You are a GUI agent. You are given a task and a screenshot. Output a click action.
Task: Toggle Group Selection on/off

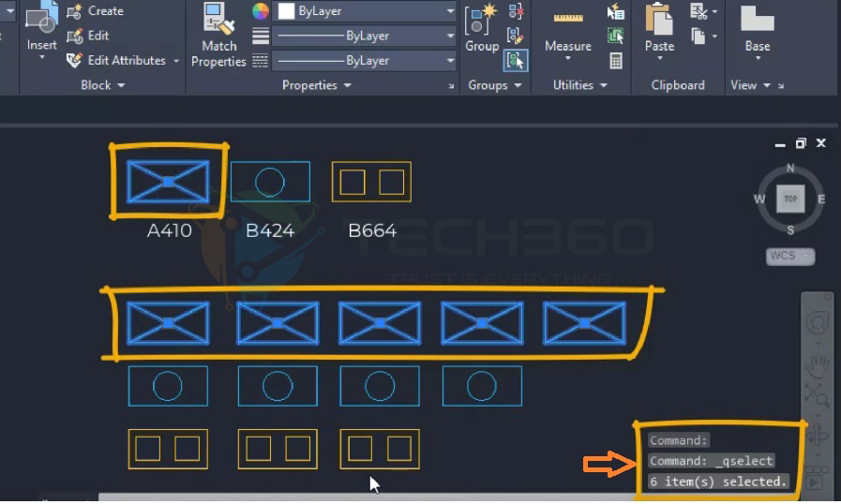pyautogui.click(x=516, y=61)
